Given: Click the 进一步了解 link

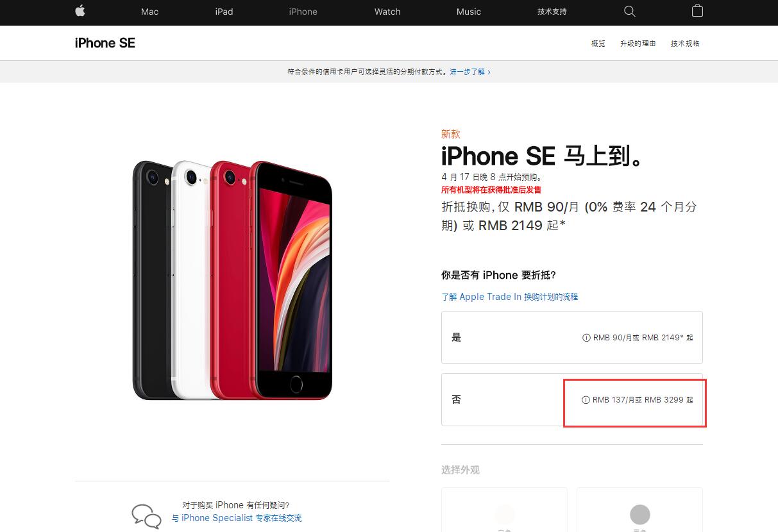Looking at the screenshot, I should pos(470,72).
